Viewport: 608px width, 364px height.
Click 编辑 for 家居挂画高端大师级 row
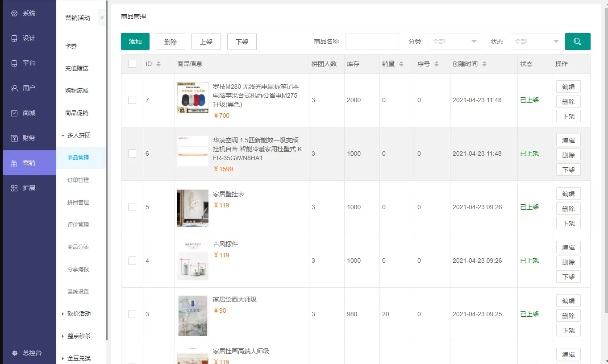pyautogui.click(x=568, y=354)
